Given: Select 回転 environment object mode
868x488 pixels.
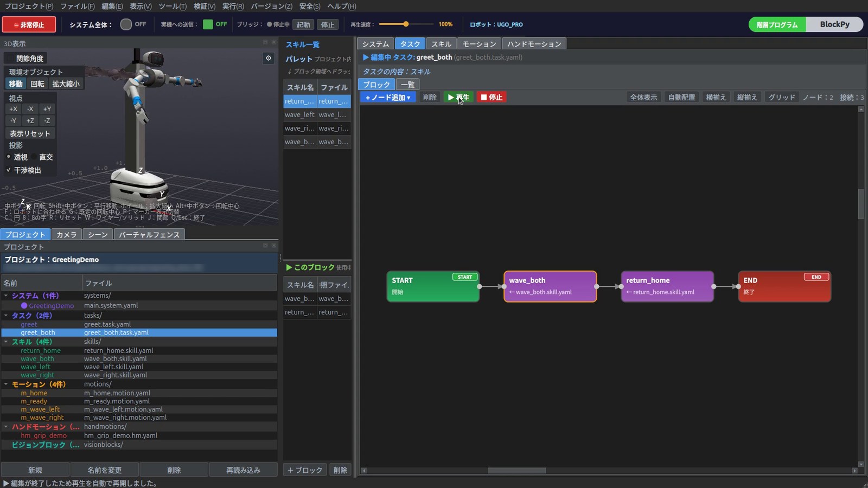Looking at the screenshot, I should [37, 84].
